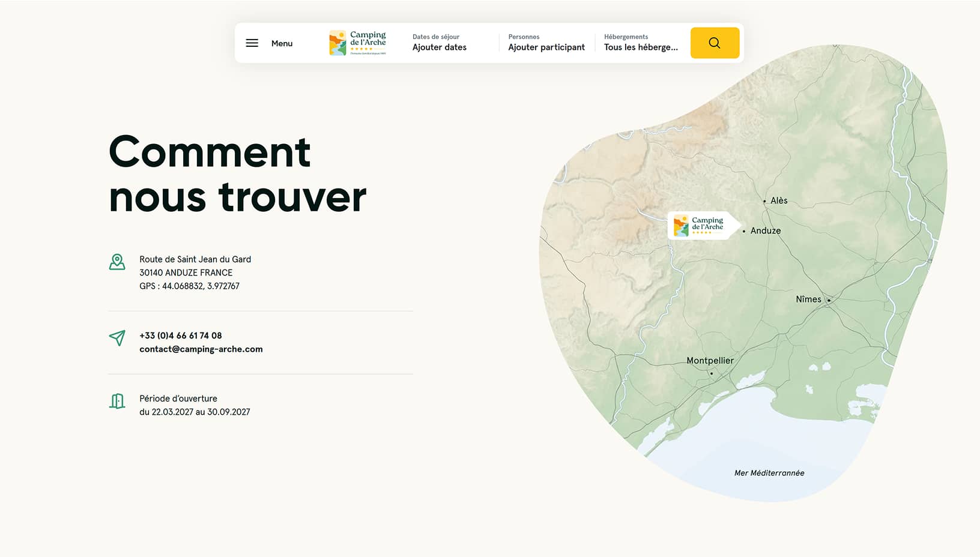Click the yellow search button
The image size is (980, 557).
point(715,43)
